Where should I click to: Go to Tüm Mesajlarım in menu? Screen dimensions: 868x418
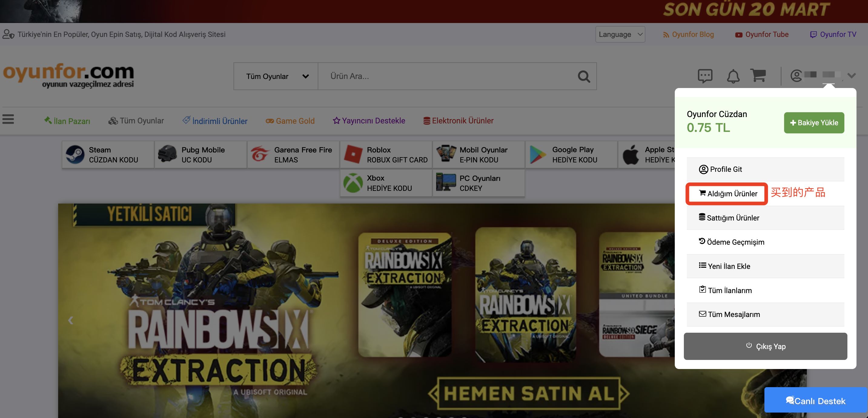tap(733, 314)
